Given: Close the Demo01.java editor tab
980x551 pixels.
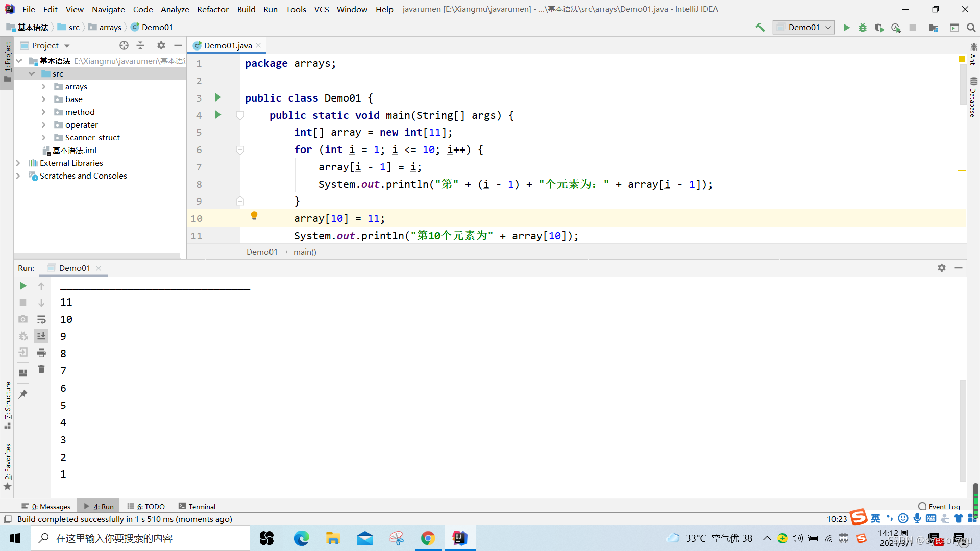Looking at the screenshot, I should (x=259, y=45).
